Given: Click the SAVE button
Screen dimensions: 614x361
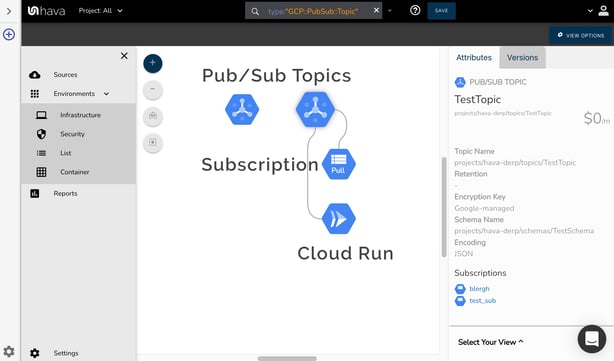Looking at the screenshot, I should click(441, 11).
